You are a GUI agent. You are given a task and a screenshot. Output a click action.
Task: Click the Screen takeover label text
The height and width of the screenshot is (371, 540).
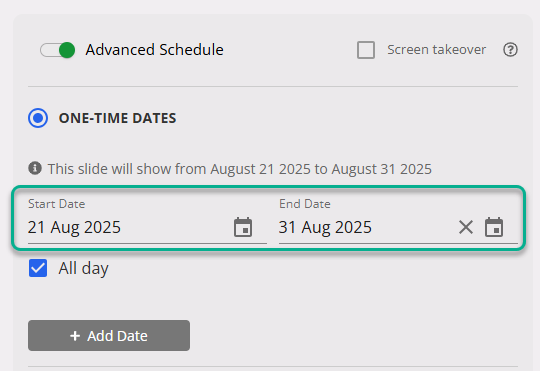point(436,50)
